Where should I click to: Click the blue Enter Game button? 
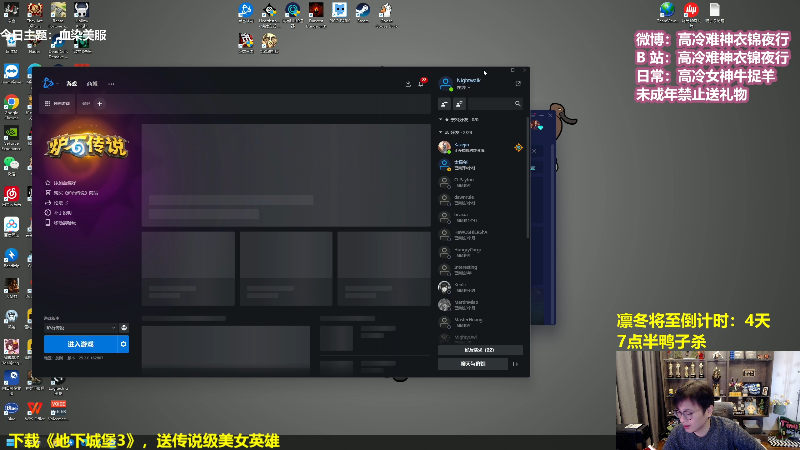tap(81, 344)
